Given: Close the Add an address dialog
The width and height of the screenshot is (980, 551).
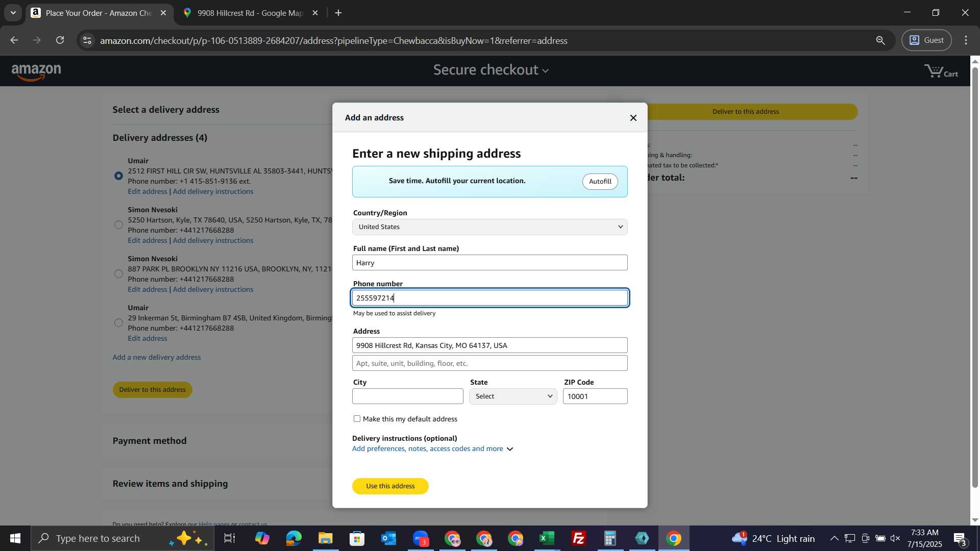Looking at the screenshot, I should tap(633, 118).
